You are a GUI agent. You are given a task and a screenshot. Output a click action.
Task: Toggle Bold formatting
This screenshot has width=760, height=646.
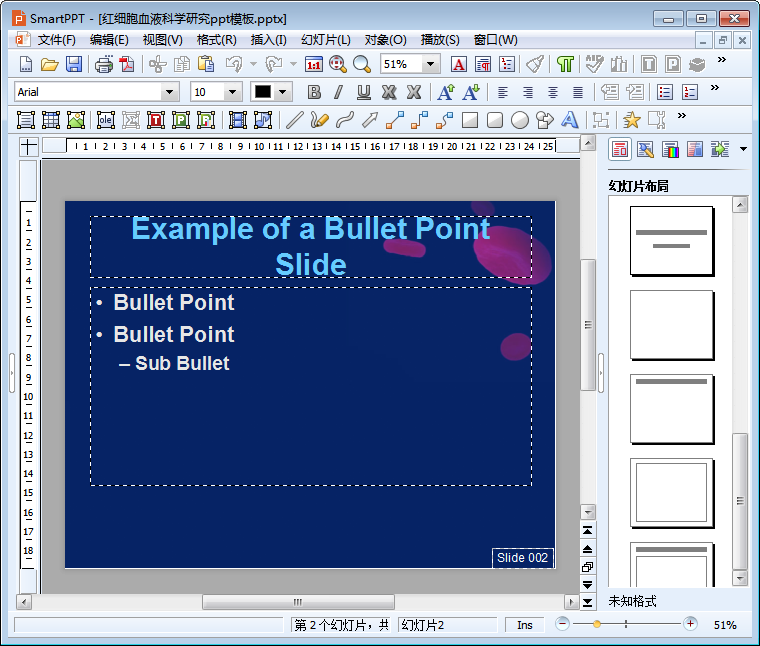click(x=314, y=92)
